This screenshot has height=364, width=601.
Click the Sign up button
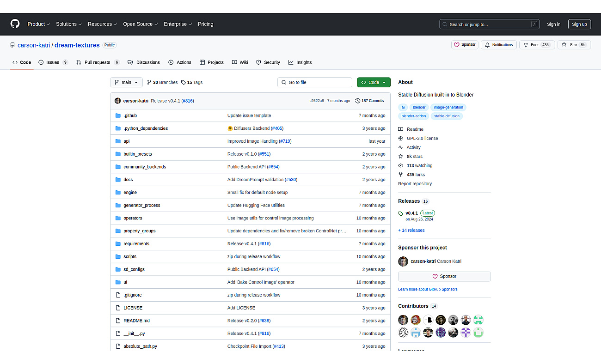click(579, 24)
